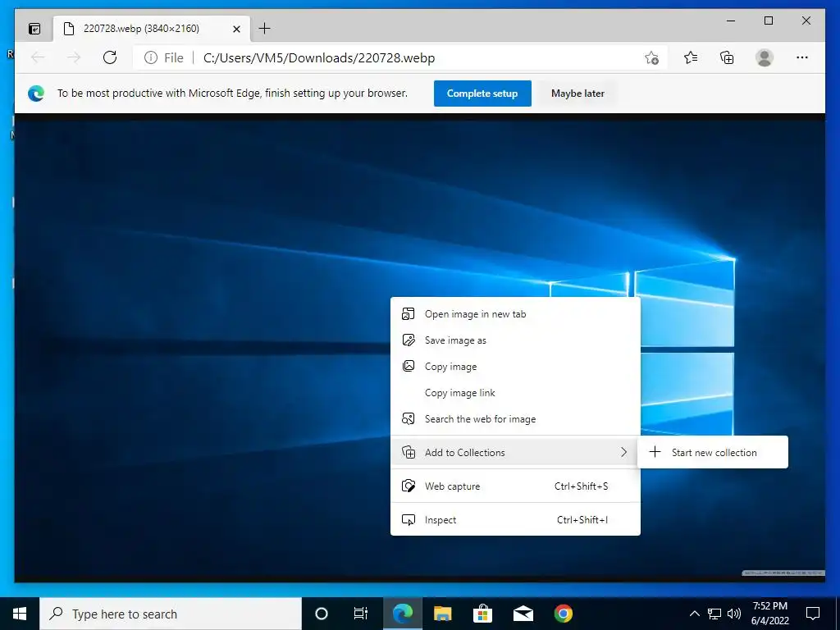The height and width of the screenshot is (630, 840).
Task: Open the Windows Start menu
Action: [x=20, y=614]
